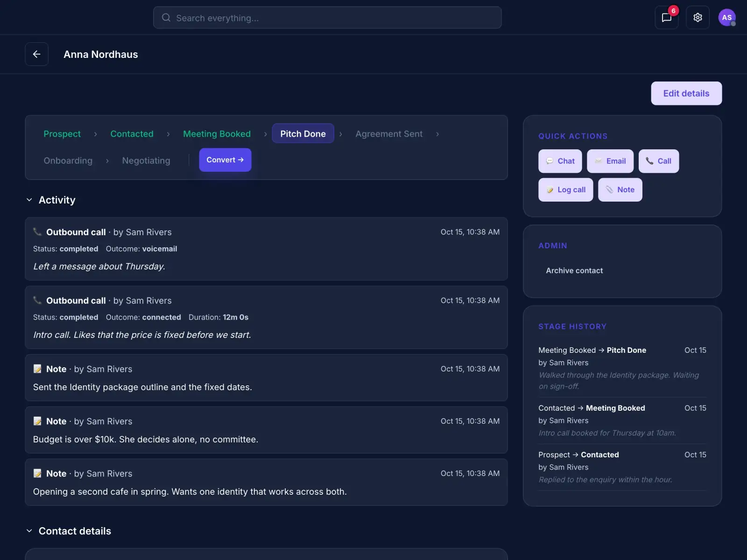
Task: Move to Onboarding stage
Action: coord(68,161)
